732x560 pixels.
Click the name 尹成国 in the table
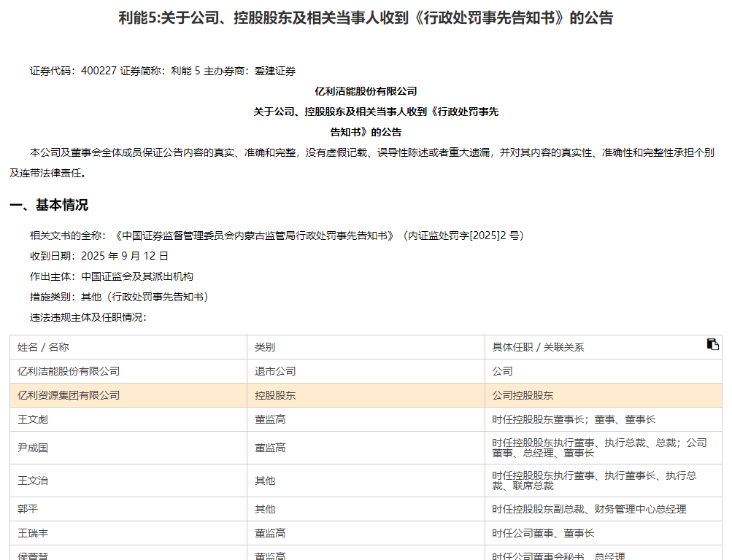coord(33,448)
